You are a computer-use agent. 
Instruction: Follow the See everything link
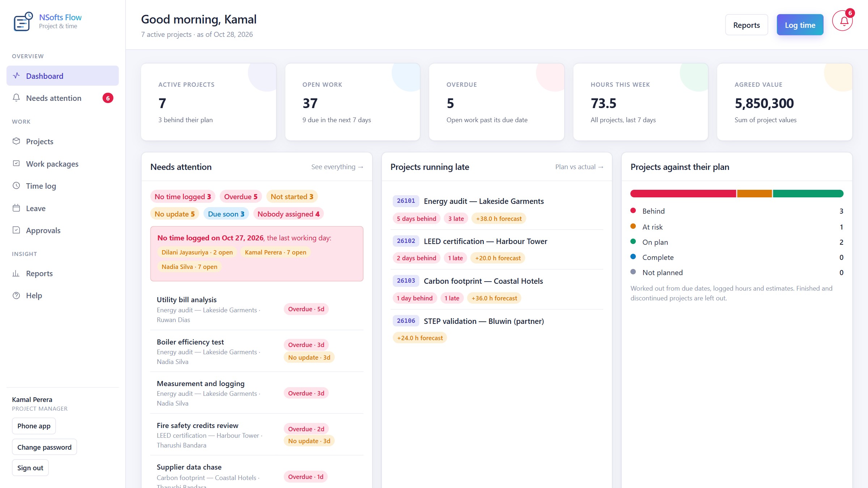[x=337, y=167]
